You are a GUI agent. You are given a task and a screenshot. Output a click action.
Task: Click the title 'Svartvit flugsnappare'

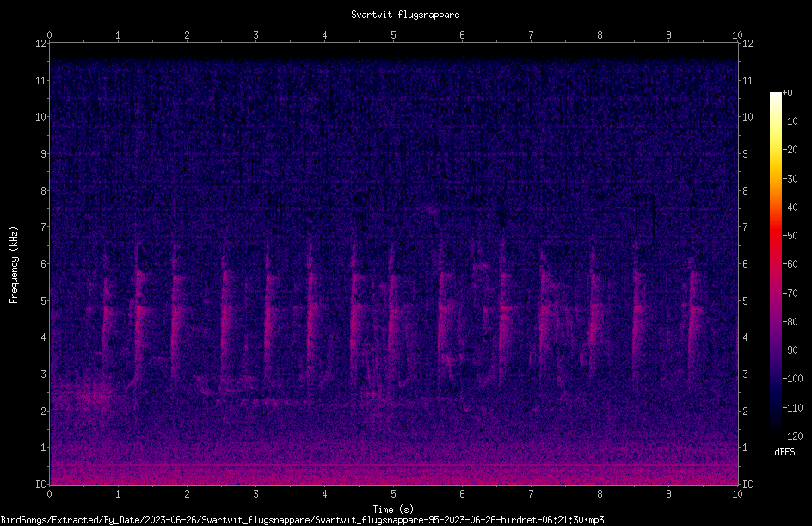[x=405, y=15]
